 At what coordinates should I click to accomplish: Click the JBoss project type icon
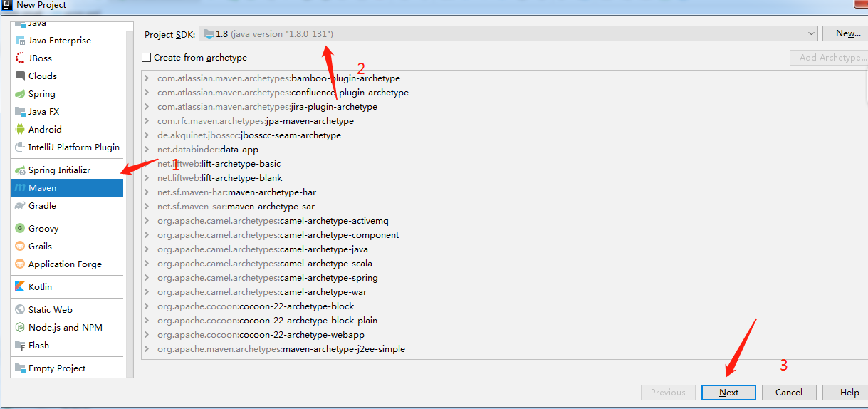(20, 58)
